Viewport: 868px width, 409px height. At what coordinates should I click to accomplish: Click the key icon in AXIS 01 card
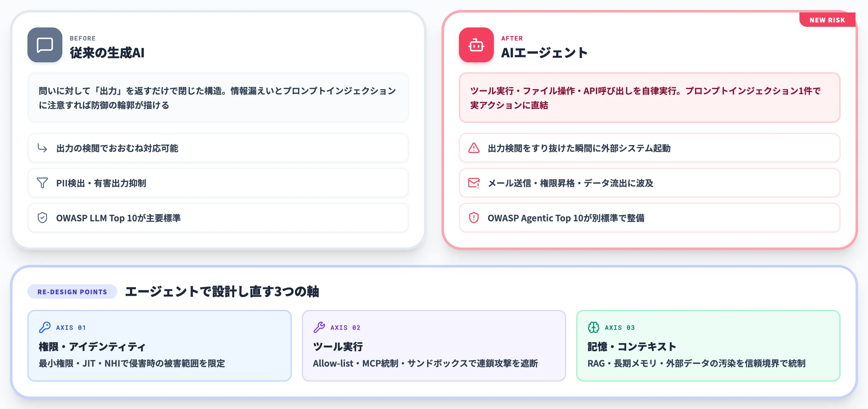coord(45,327)
